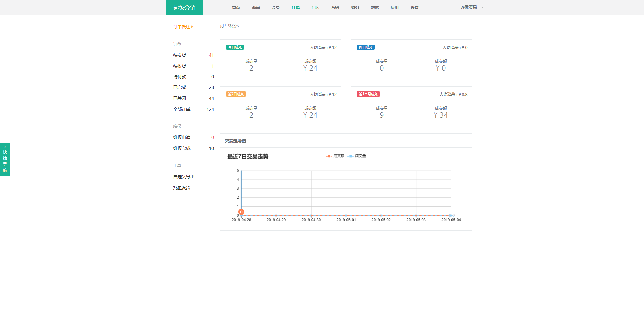Click the 今日成交 green badge
644x310 pixels.
click(235, 47)
